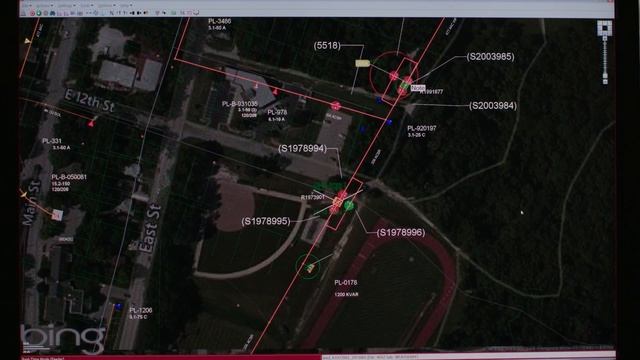The height and width of the screenshot is (360, 640).
Task: Click the red circular icon in the toolbar
Action: pyautogui.click(x=32, y=13)
